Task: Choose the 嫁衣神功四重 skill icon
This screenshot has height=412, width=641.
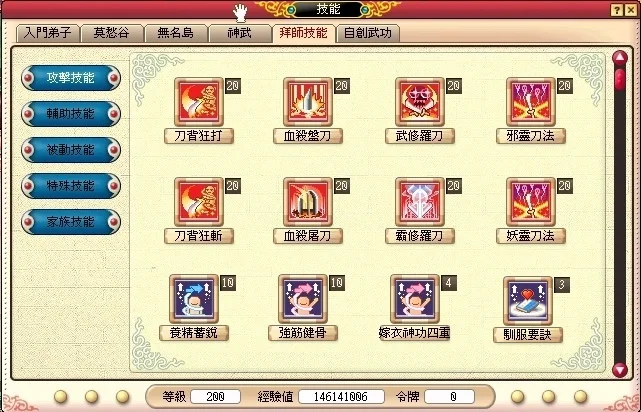Action: click(415, 299)
